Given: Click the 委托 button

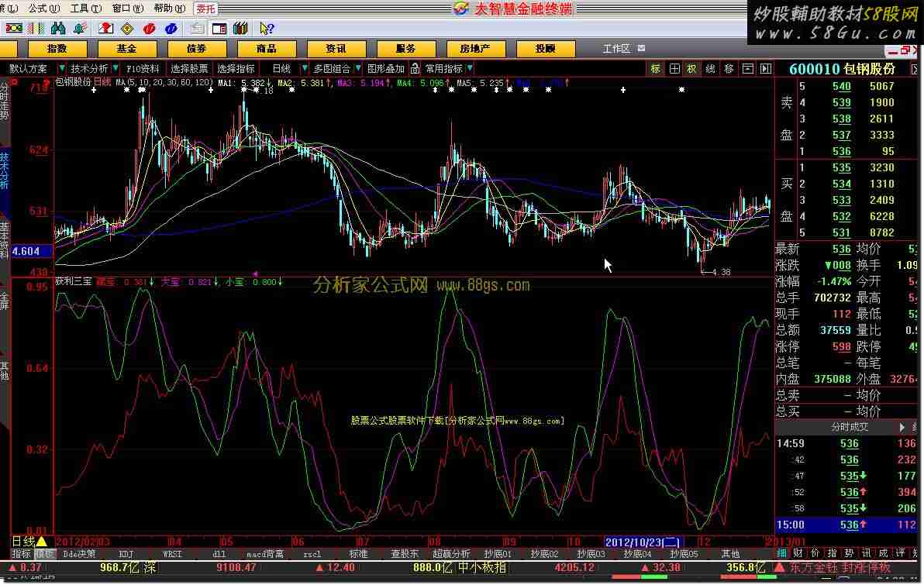Looking at the screenshot, I should (x=205, y=9).
